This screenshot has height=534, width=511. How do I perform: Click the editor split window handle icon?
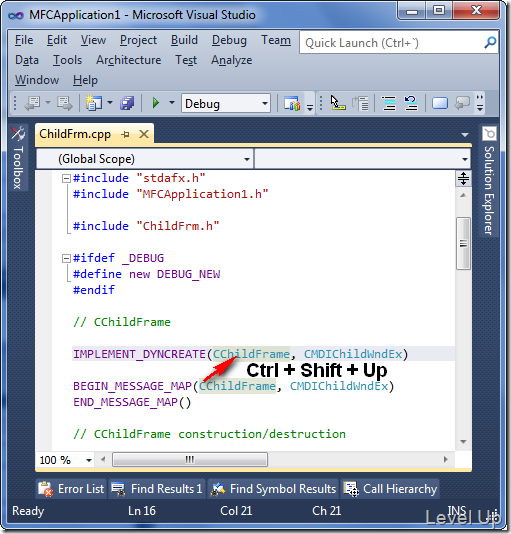pyautogui.click(x=463, y=179)
